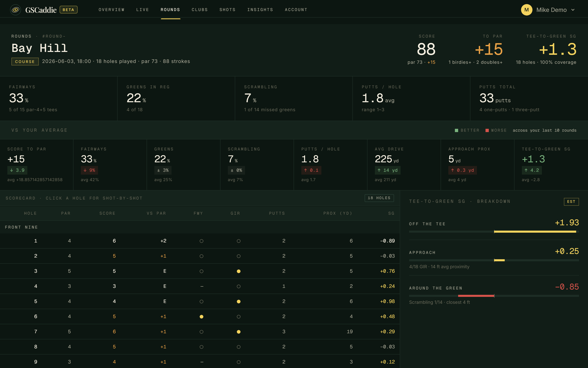Click the empty fairway circle on hole 8
This screenshot has height=368, width=588.
202,347
